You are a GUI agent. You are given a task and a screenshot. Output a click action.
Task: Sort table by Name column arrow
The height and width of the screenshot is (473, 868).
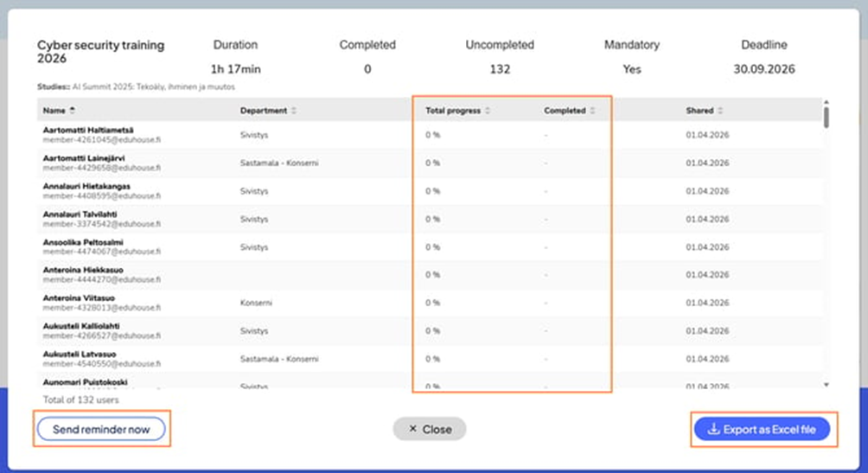click(72, 111)
